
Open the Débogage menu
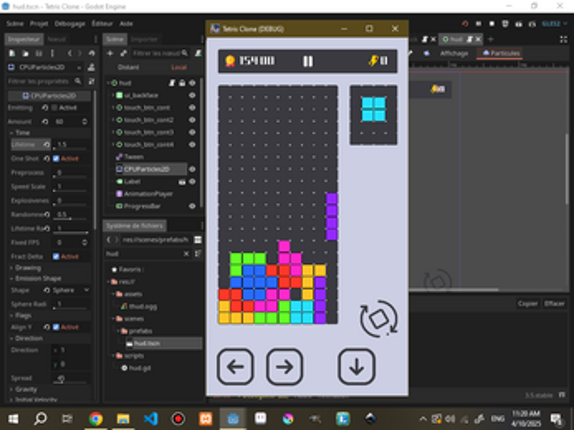tap(70, 24)
